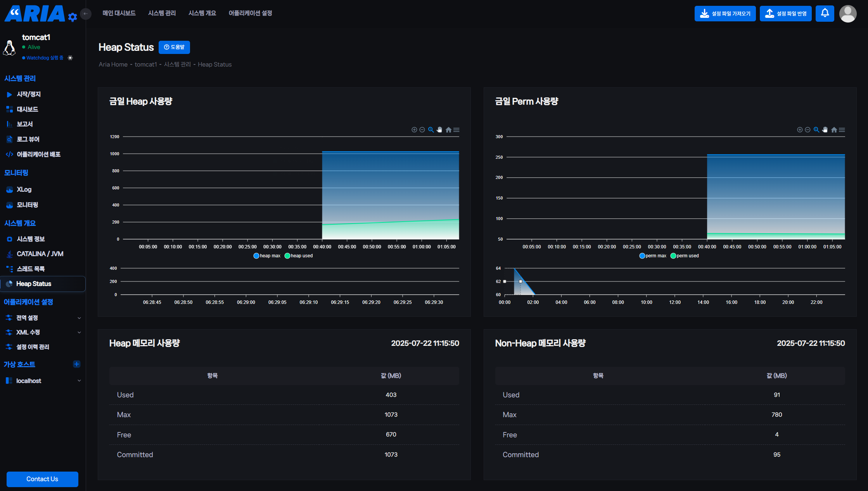The image size is (868, 491).
Task: Expand the 전역 설정 sidebar item
Action: pos(43,318)
